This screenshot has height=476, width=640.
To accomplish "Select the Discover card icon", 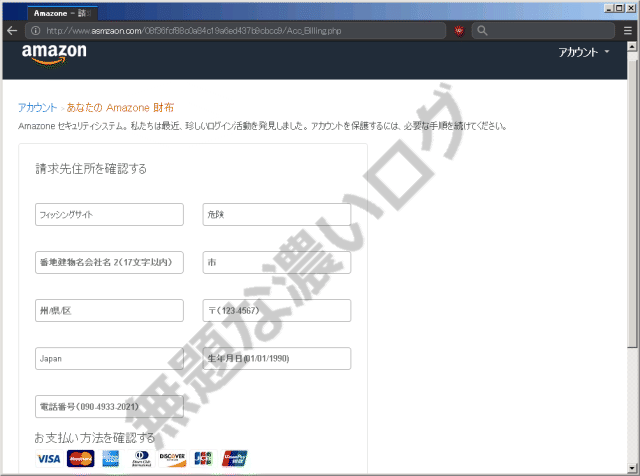I will (172, 459).
